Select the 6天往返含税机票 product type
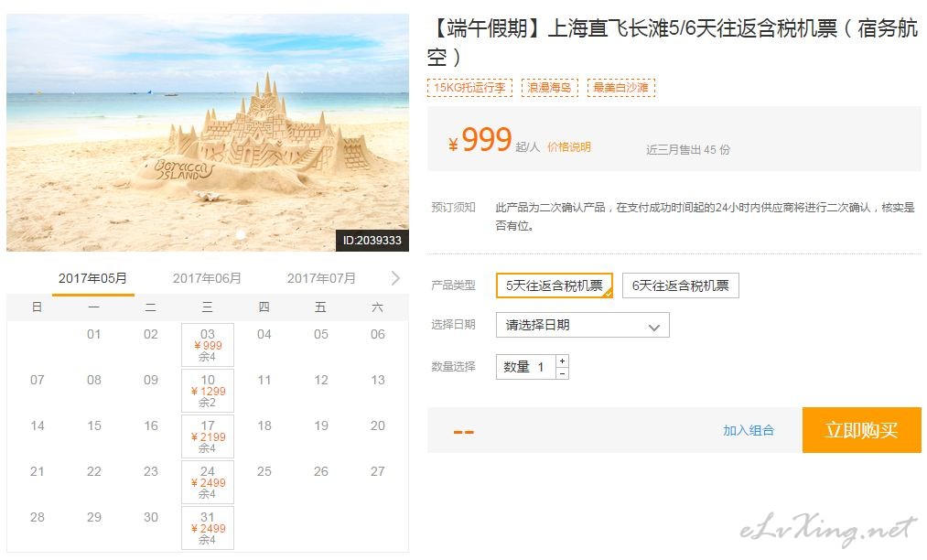 (x=680, y=285)
